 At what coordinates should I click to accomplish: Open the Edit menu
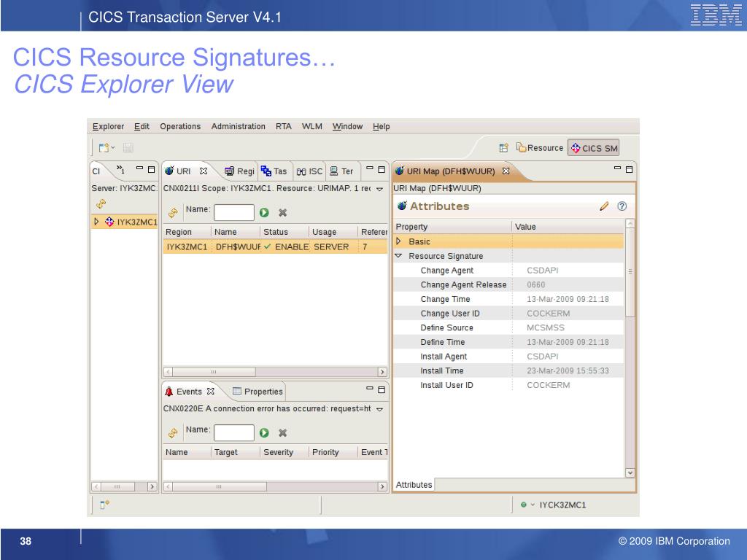pyautogui.click(x=142, y=126)
